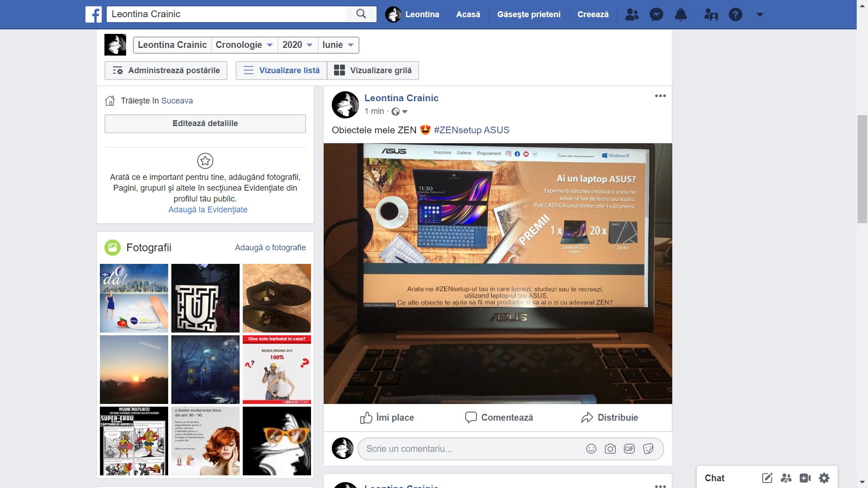Toggle Îmi place on the ASUS post
The image size is (868, 488).
(x=387, y=418)
